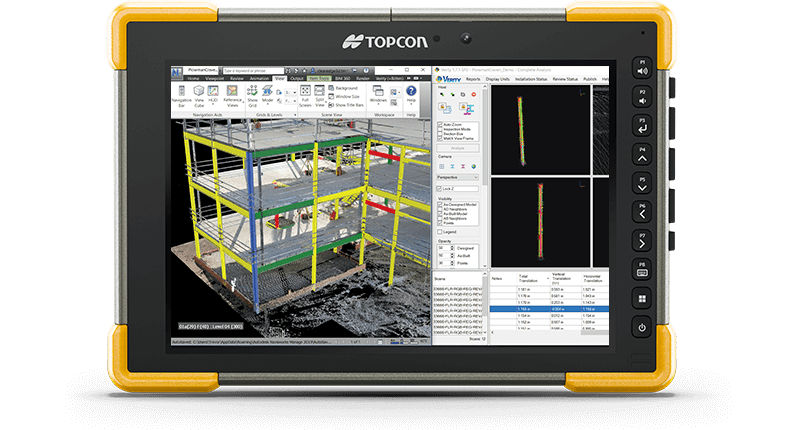Screen dimensions: 800x430
Task: Switch to the Viewpoint ribbon tab
Action: point(214,79)
